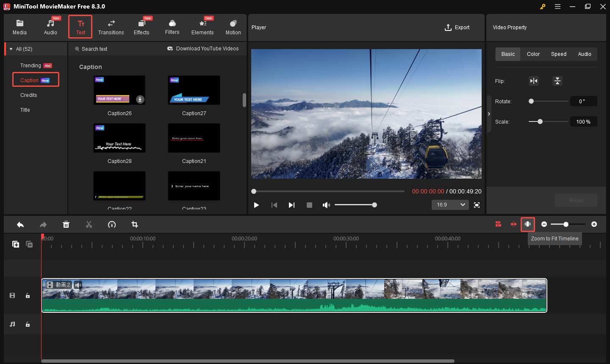Open the clip speed control
Image resolution: width=610 pixels, height=364 pixels.
pyautogui.click(x=112, y=224)
